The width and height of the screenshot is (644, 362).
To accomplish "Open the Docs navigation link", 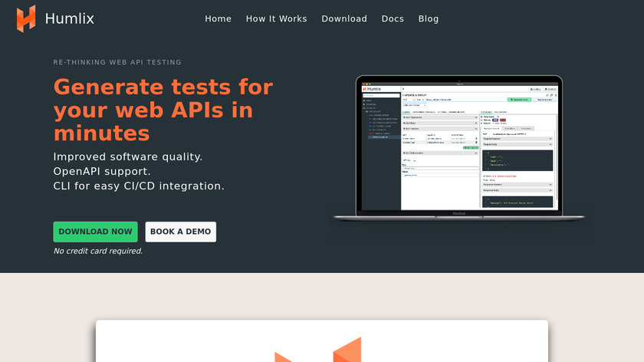I will [393, 18].
